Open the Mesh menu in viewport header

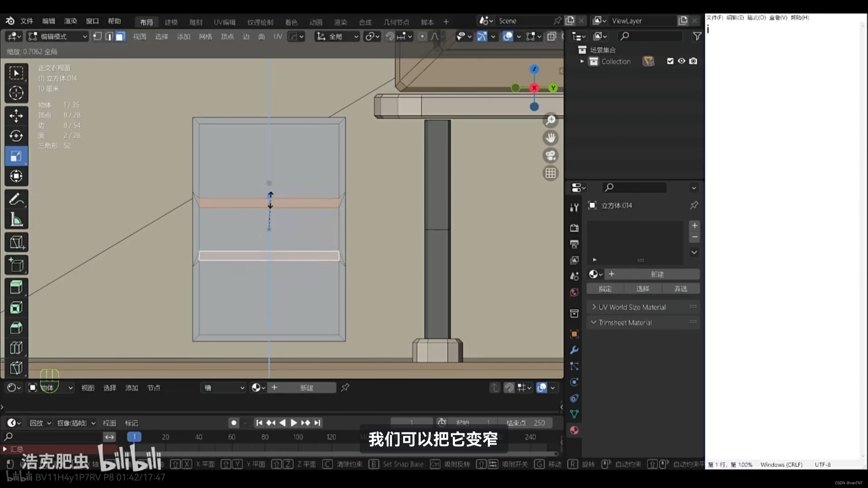click(x=205, y=36)
